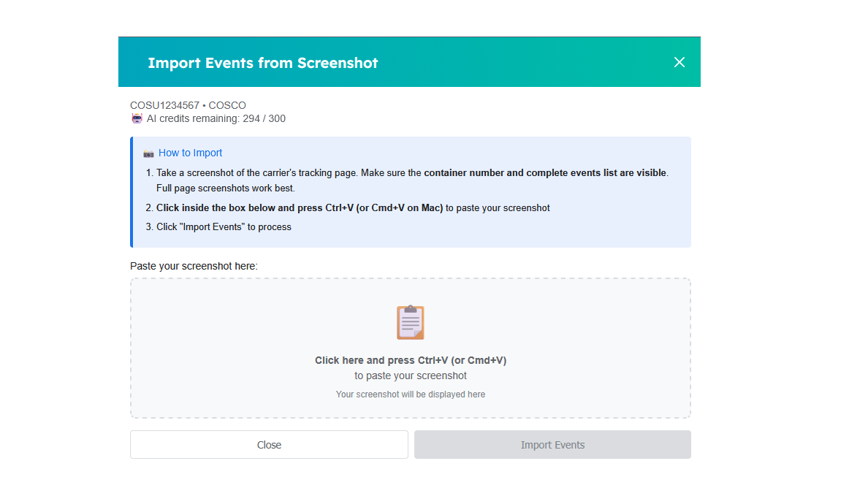Image resolution: width=868 pixels, height=488 pixels.
Task: Focus paste box via "Click here and press Ctrl+V"
Action: click(x=410, y=360)
